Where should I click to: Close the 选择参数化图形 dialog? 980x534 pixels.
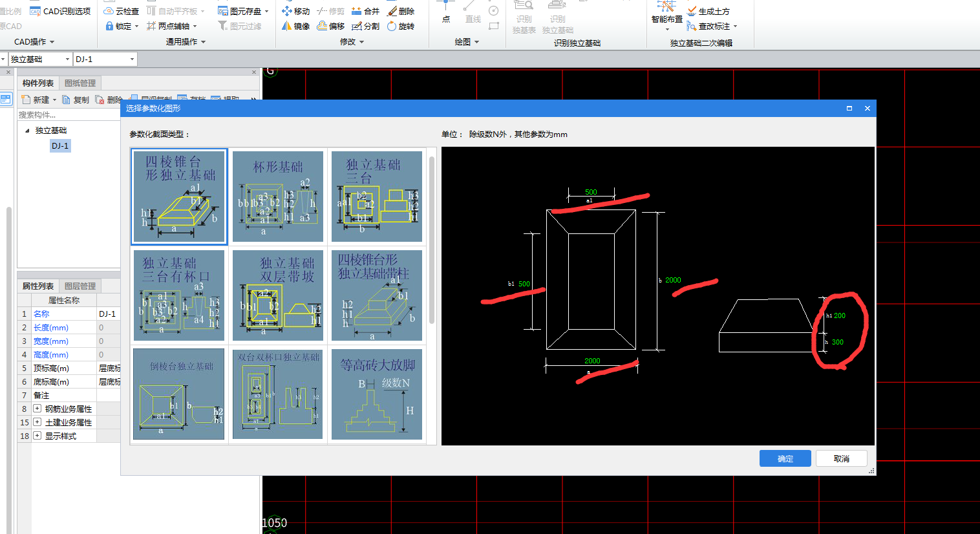[868, 108]
